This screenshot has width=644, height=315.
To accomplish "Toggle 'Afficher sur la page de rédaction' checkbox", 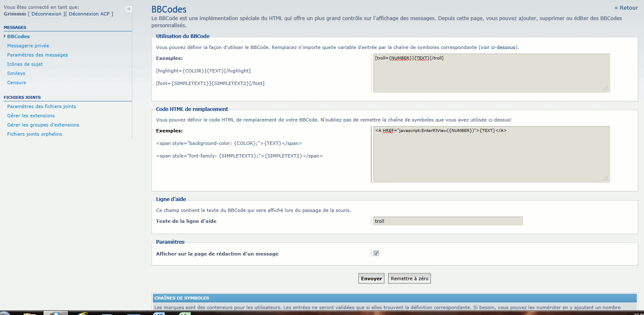I will [x=376, y=253].
